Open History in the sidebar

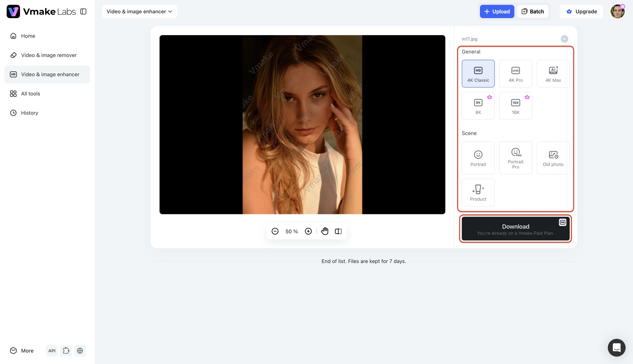tap(47, 113)
